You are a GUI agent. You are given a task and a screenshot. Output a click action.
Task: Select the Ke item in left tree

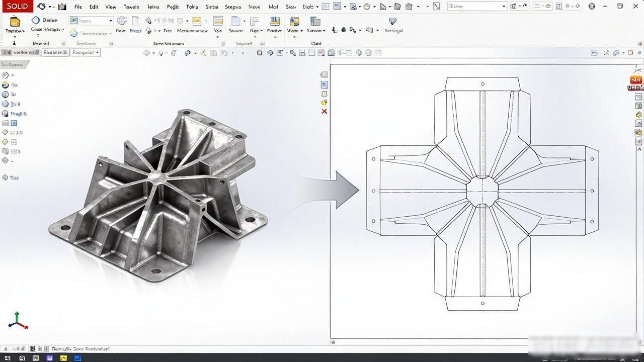(10, 85)
